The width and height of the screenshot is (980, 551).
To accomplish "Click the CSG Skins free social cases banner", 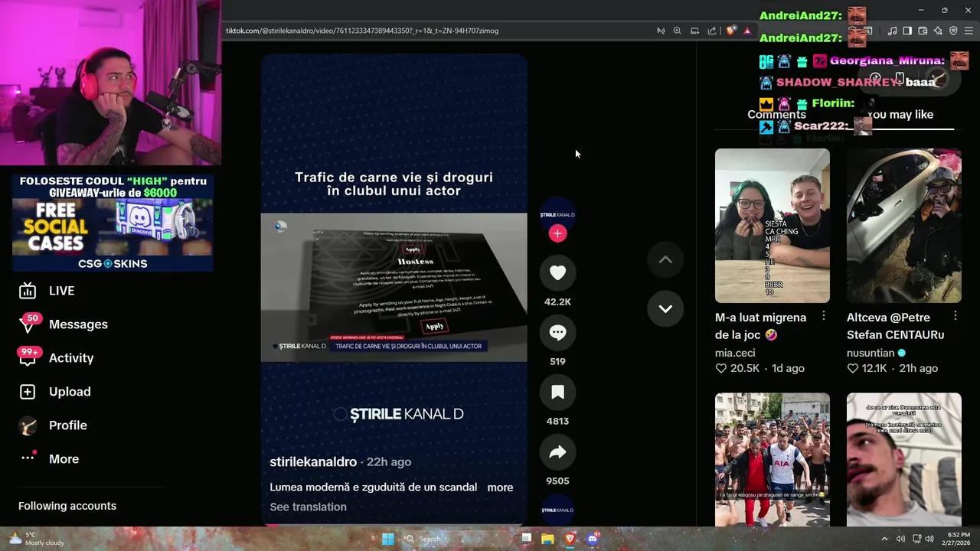I will coord(113,223).
